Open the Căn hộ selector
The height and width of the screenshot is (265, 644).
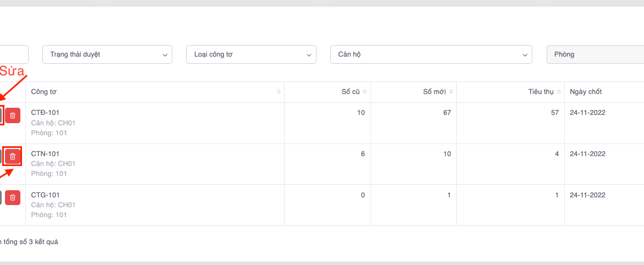(x=431, y=54)
